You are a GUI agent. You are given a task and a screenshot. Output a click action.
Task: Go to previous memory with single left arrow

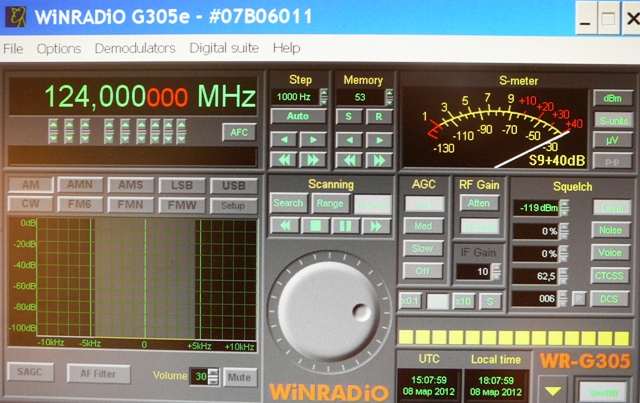(x=349, y=140)
